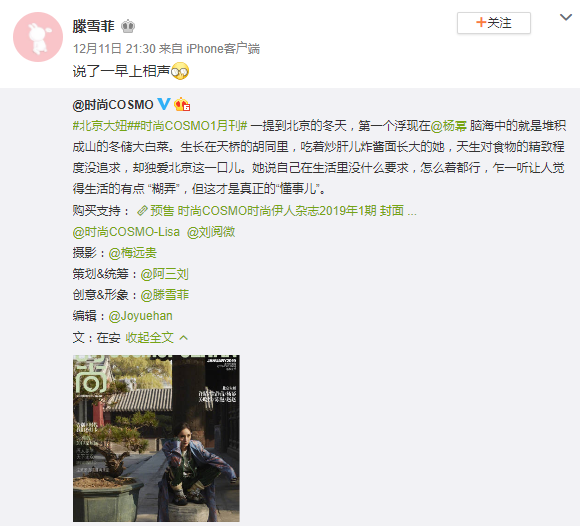Click the red crown level badge after 时尚COSMO

click(x=182, y=104)
